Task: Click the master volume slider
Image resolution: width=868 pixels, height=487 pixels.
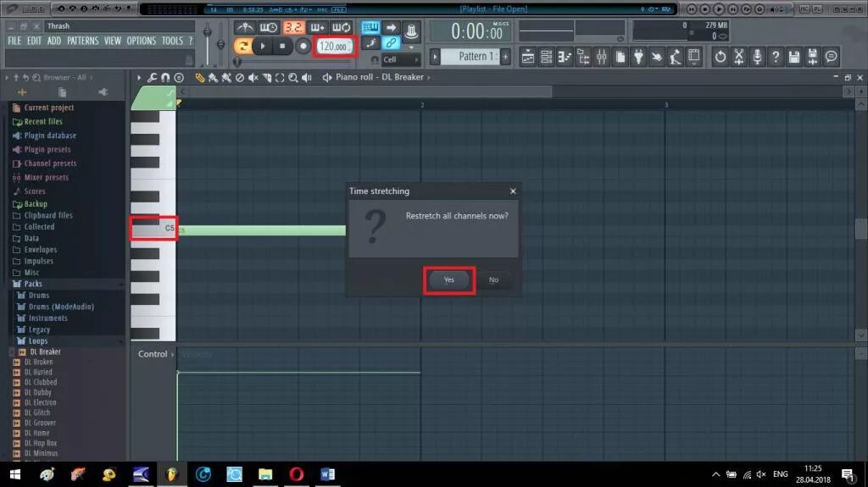Action: [x=207, y=43]
